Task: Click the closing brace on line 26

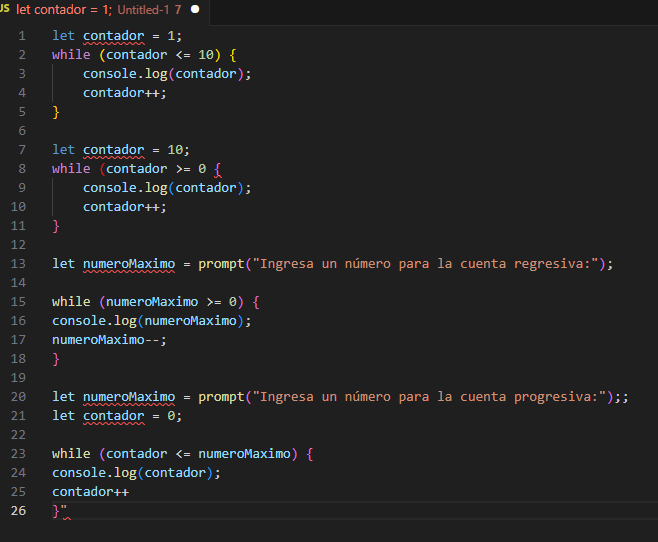Action: (x=56, y=511)
